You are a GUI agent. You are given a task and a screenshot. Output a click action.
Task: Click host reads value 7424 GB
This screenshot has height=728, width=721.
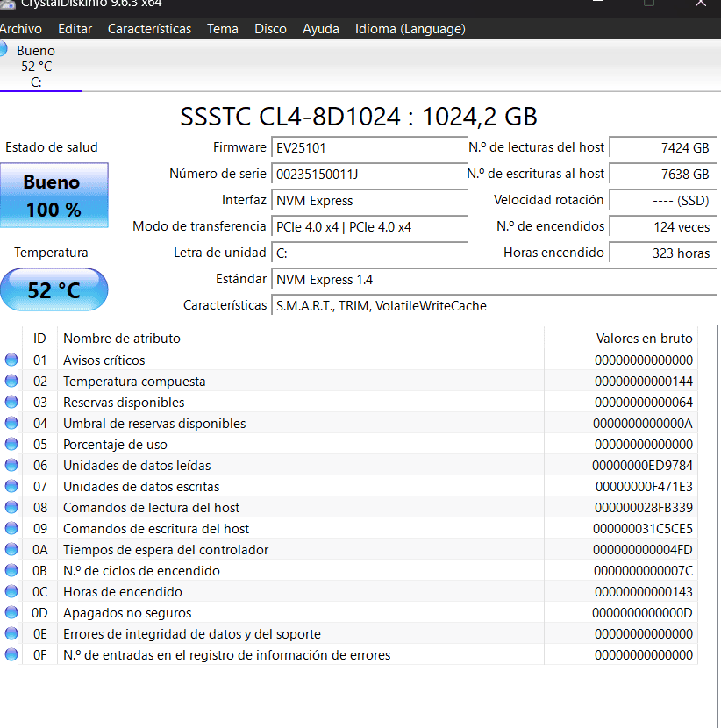coord(663,148)
